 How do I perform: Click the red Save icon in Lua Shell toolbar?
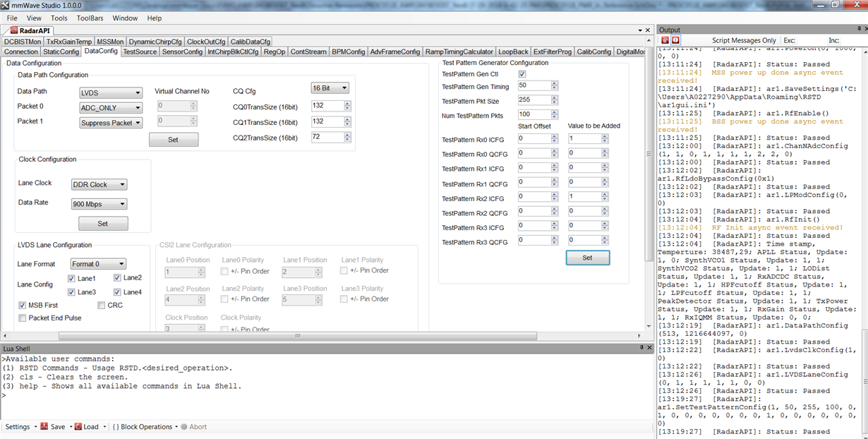(44, 426)
